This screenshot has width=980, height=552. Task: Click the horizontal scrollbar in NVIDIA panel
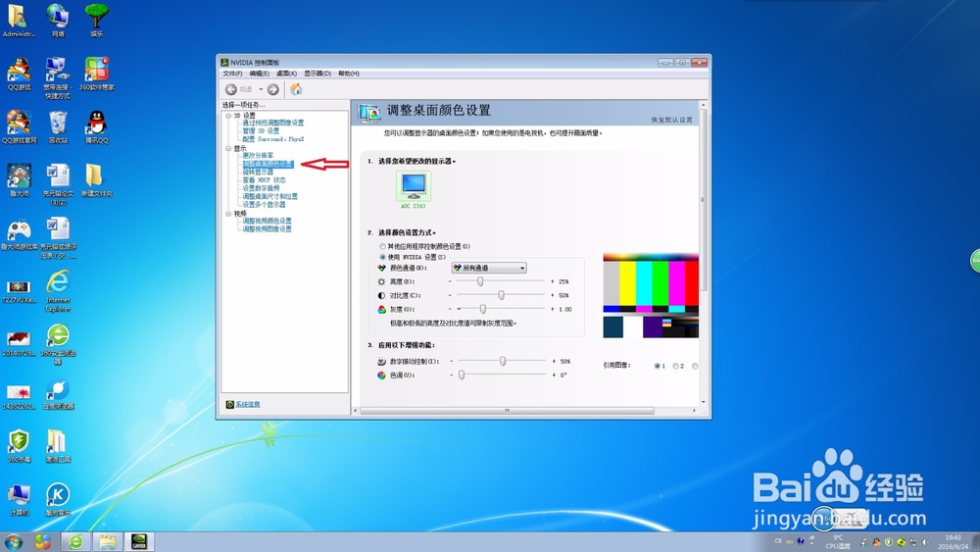pyautogui.click(x=507, y=411)
